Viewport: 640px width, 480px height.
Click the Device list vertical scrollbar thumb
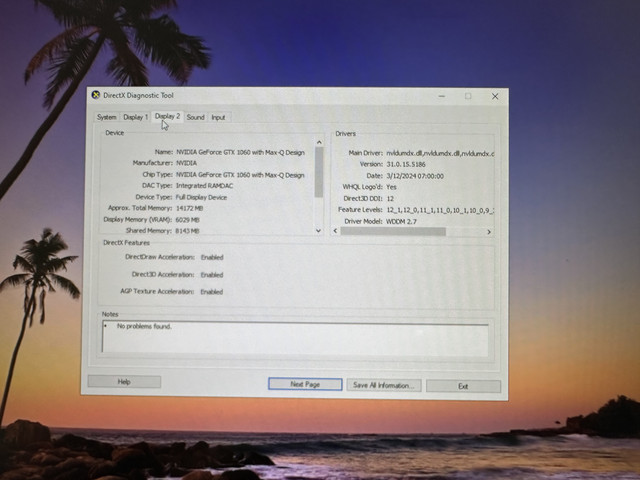[319, 172]
